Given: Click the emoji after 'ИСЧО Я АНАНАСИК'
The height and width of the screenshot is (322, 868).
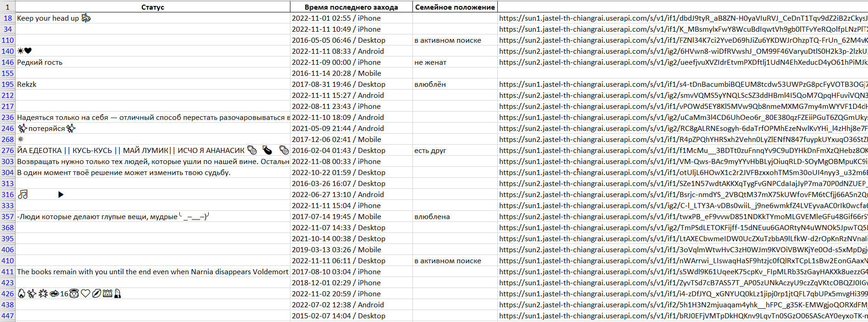Looking at the screenshot, I should pyautogui.click(x=252, y=150).
